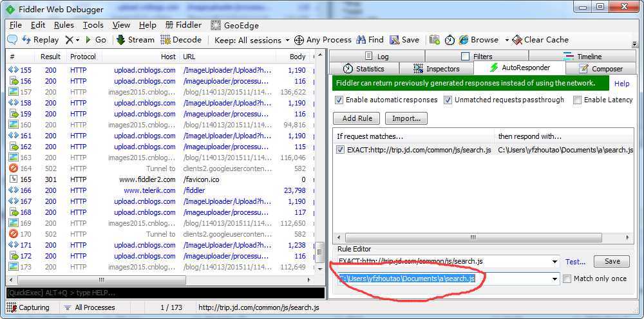
Task: Click the QuickExec command box
Action: tap(165, 293)
